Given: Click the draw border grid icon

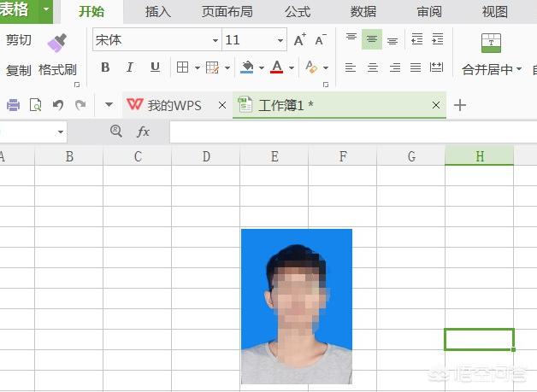Looking at the screenshot, I should coord(212,67).
